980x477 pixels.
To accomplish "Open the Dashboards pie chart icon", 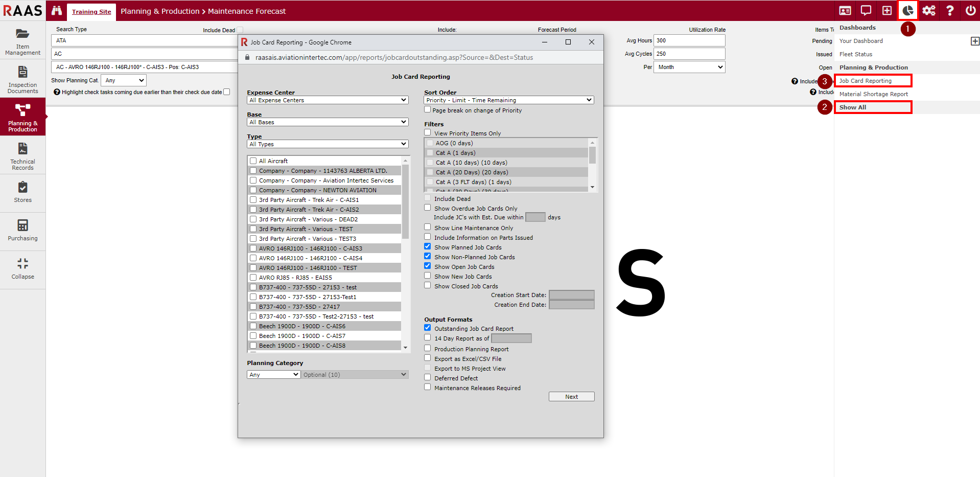I will (x=907, y=11).
